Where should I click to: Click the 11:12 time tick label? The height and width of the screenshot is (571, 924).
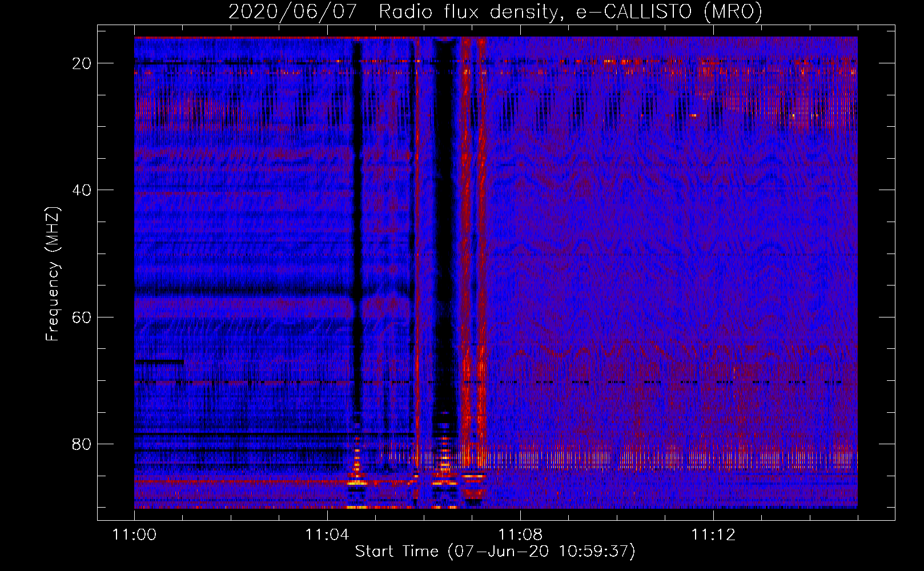point(713,535)
